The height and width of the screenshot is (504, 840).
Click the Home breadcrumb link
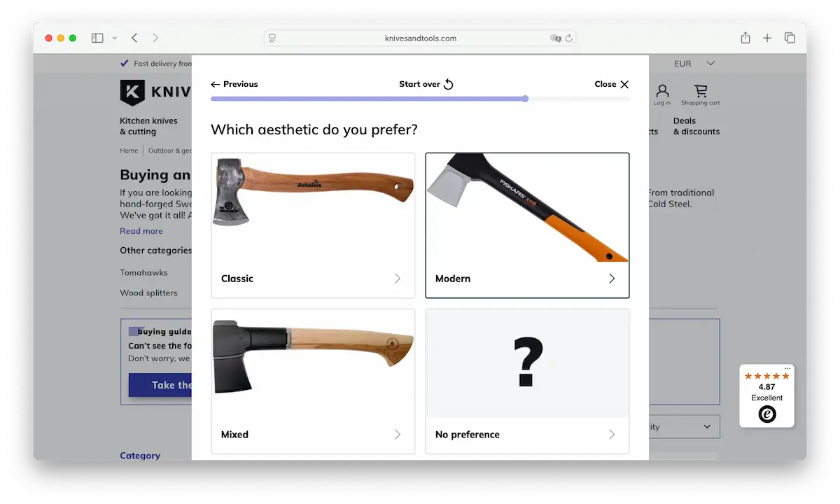[129, 150]
